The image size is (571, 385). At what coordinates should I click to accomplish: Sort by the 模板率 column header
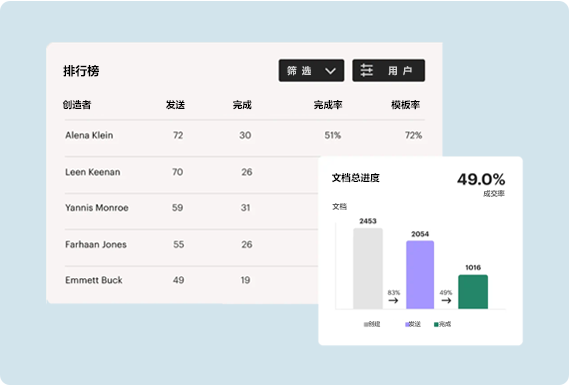(x=405, y=105)
